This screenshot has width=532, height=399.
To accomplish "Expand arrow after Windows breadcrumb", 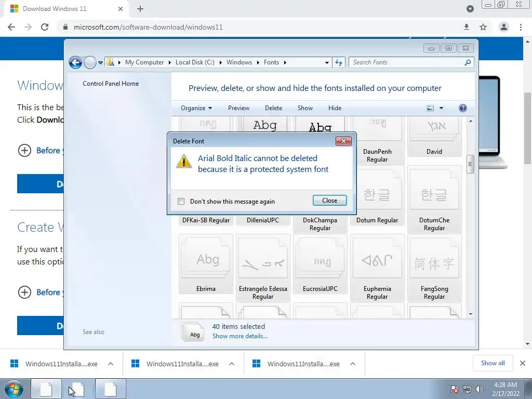I will pos(258,63).
